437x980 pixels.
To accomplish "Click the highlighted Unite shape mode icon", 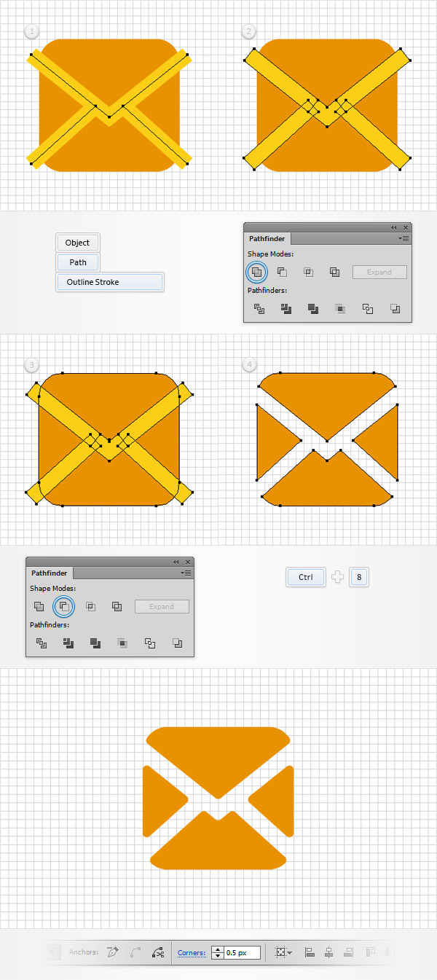I will [256, 273].
